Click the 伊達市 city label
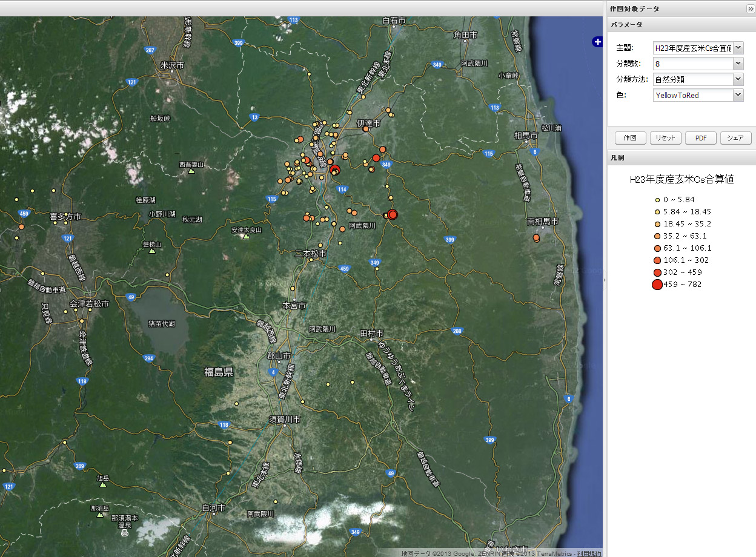Screen dimensions: 756x557 (368, 124)
